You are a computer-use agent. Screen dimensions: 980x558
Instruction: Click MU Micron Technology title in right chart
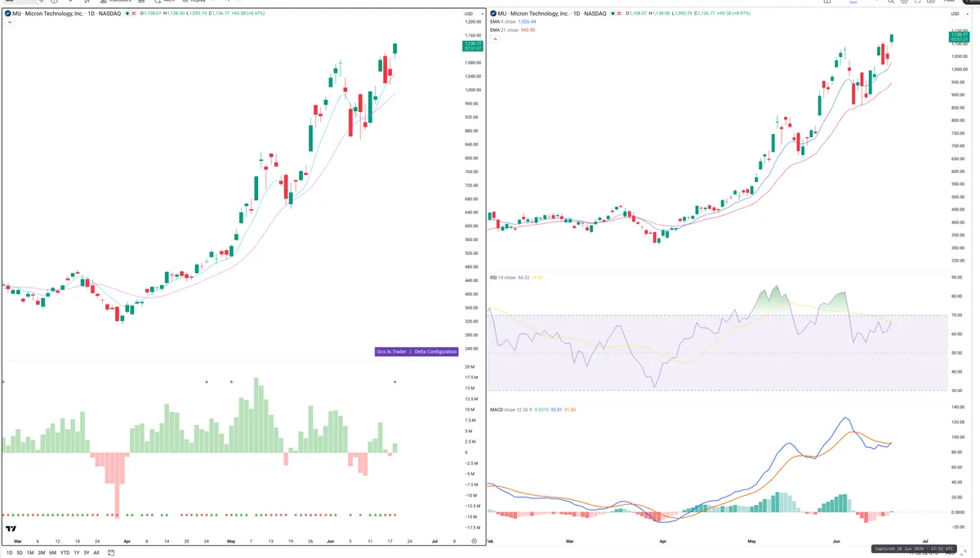click(x=551, y=14)
